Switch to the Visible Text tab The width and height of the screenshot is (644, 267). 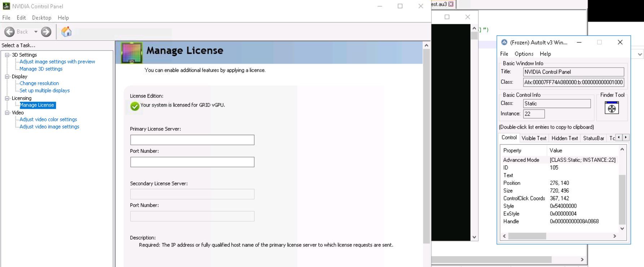[534, 138]
